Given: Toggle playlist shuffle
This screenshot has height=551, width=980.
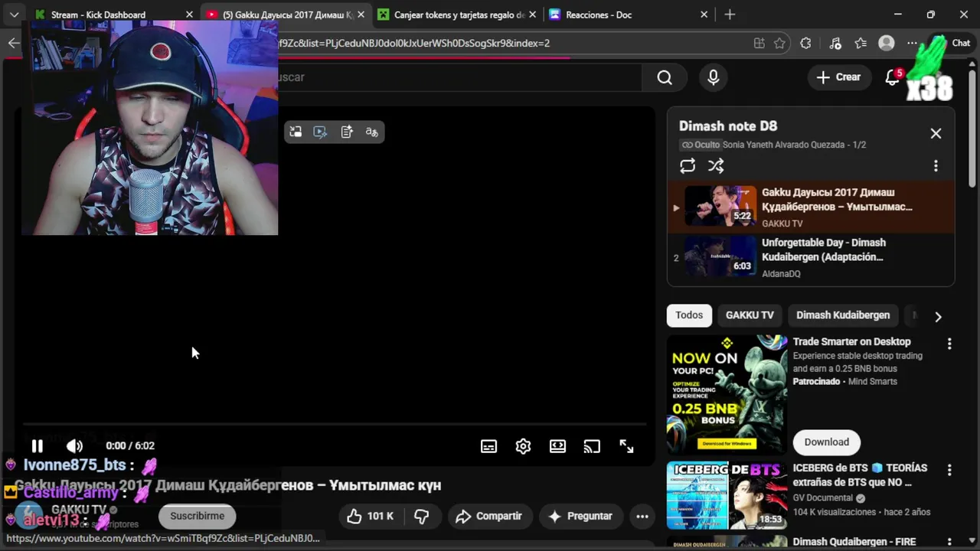Looking at the screenshot, I should tap(716, 166).
